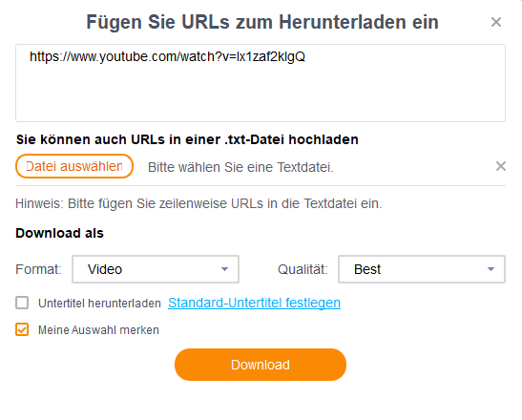Click the Format label

point(38,269)
